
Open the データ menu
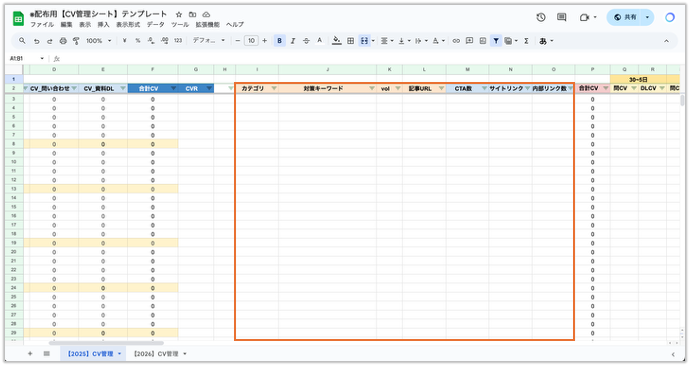(155, 25)
